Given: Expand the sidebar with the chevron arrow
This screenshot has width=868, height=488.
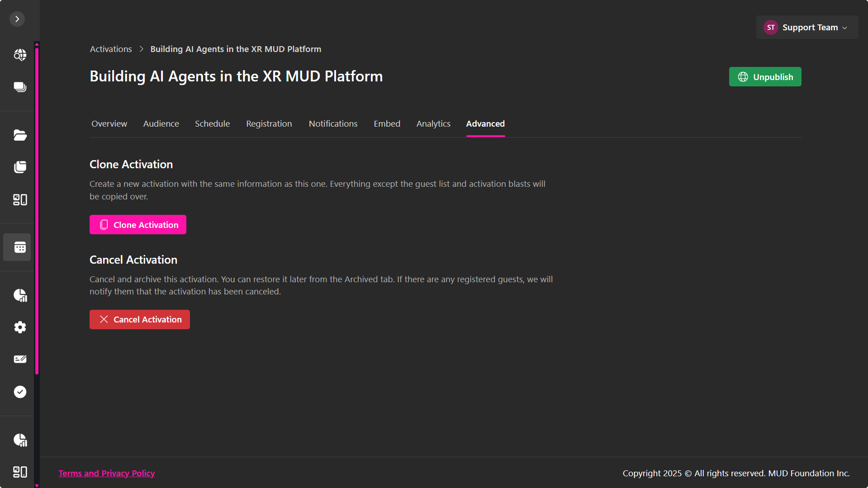Looking at the screenshot, I should 17,19.
